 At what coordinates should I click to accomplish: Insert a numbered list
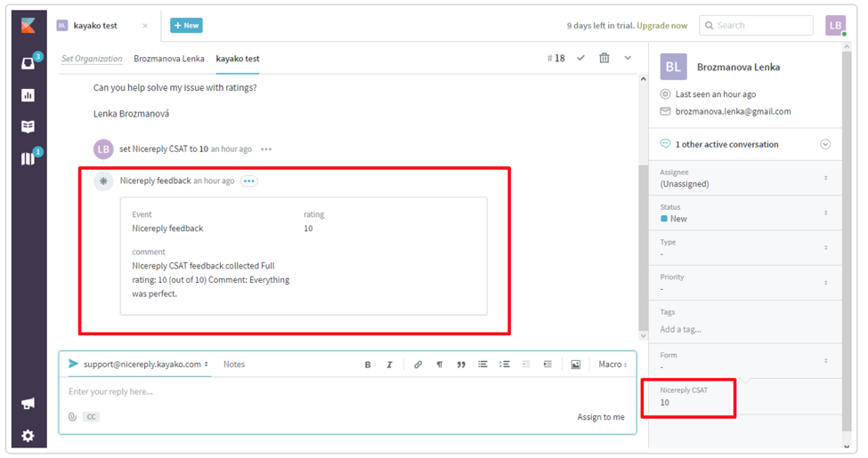click(504, 365)
